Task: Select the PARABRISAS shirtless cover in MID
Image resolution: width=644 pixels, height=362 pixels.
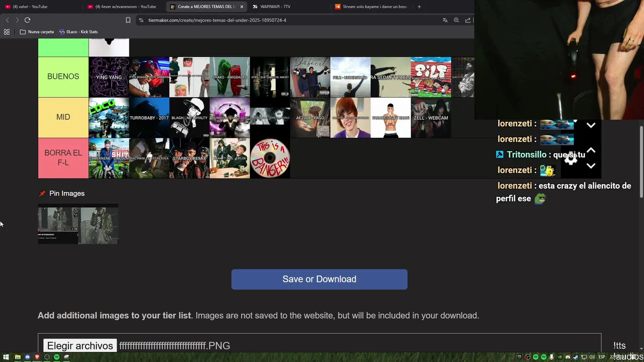Action: [x=390, y=118]
